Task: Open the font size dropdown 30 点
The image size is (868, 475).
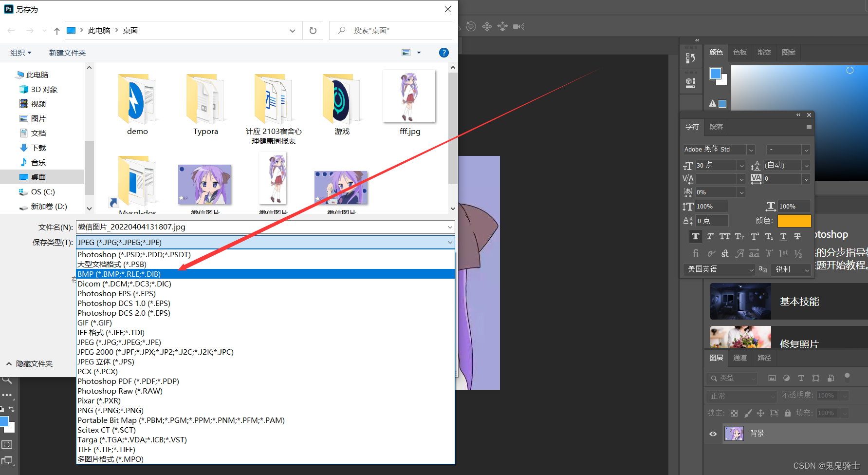Action: (741, 166)
